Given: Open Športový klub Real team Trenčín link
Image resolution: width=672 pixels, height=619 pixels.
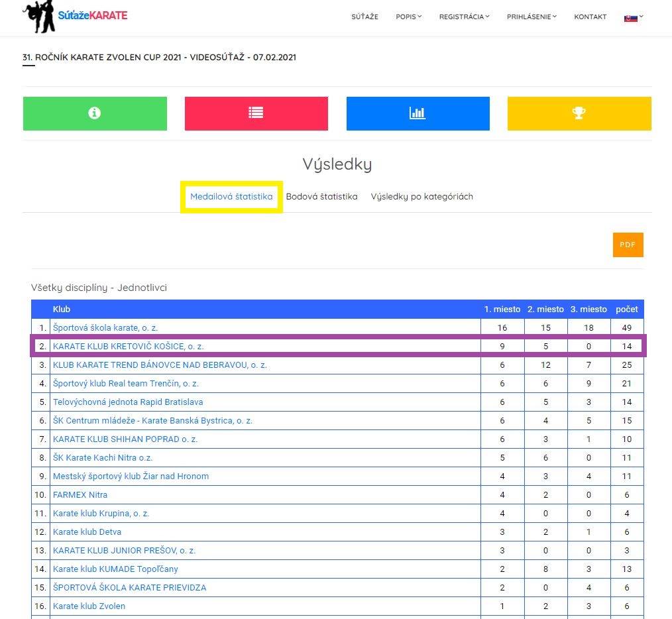Looking at the screenshot, I should point(125,383).
